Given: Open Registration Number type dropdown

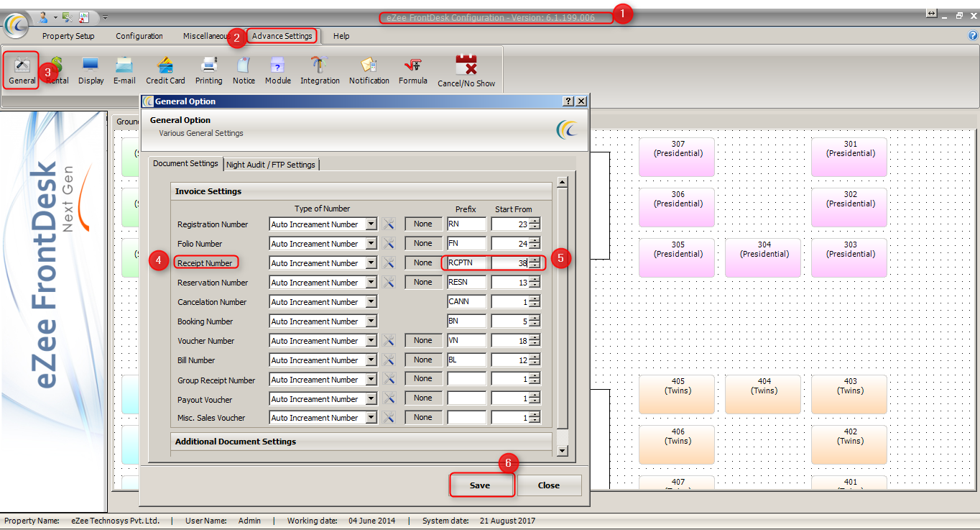Looking at the screenshot, I should coord(371,224).
